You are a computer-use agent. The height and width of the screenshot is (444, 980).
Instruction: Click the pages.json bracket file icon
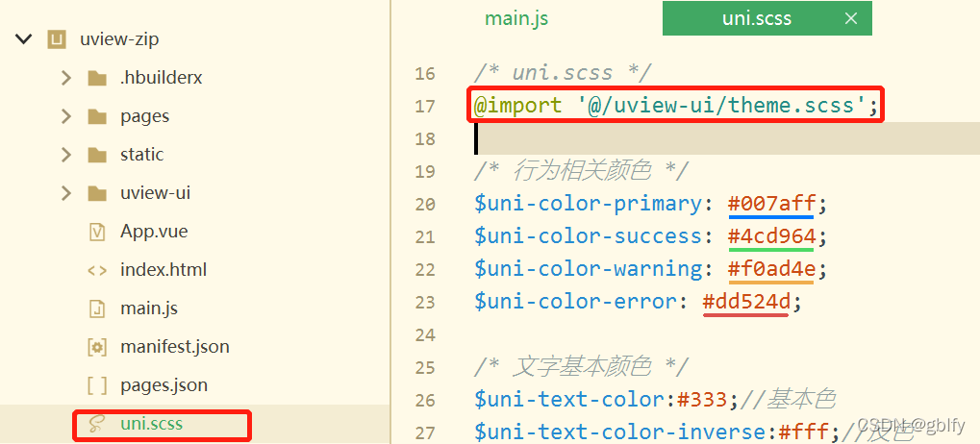coord(97,386)
